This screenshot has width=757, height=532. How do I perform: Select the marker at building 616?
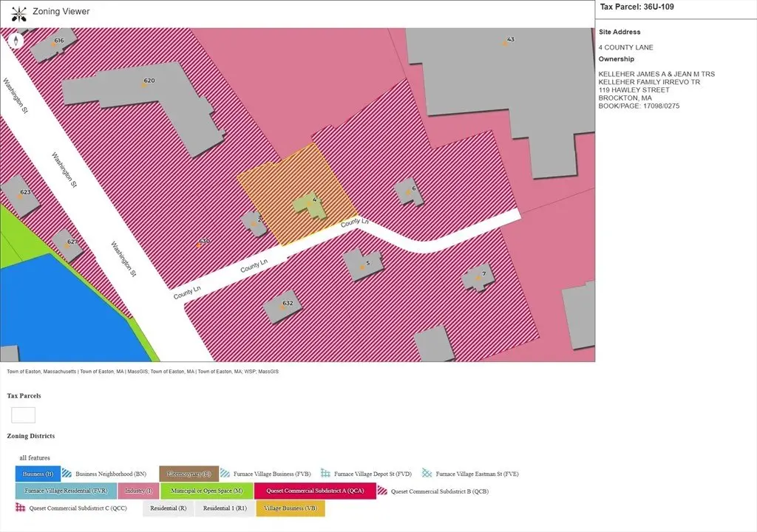click(x=53, y=45)
